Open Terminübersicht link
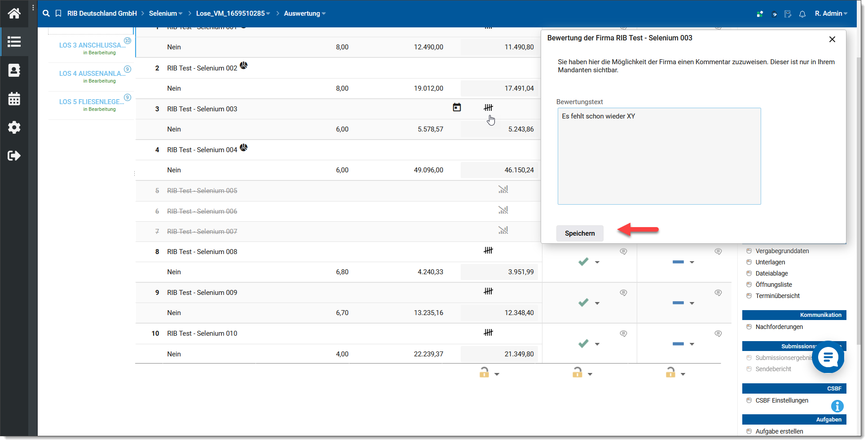Viewport: 868px width, 443px height. point(777,296)
